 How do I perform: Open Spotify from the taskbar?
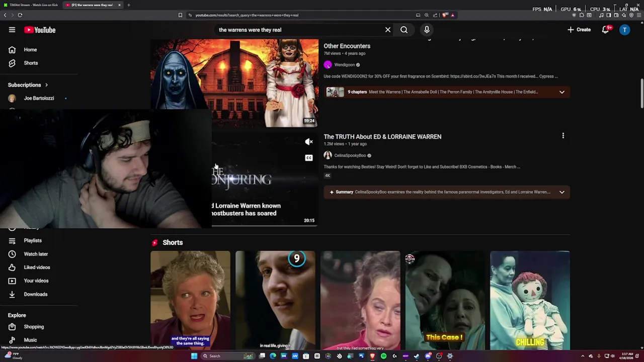coord(383,356)
